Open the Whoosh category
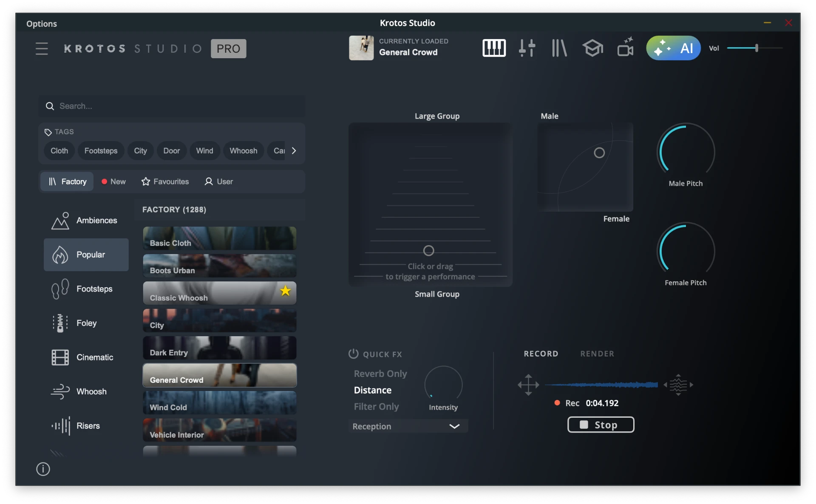816x504 pixels. (86, 391)
